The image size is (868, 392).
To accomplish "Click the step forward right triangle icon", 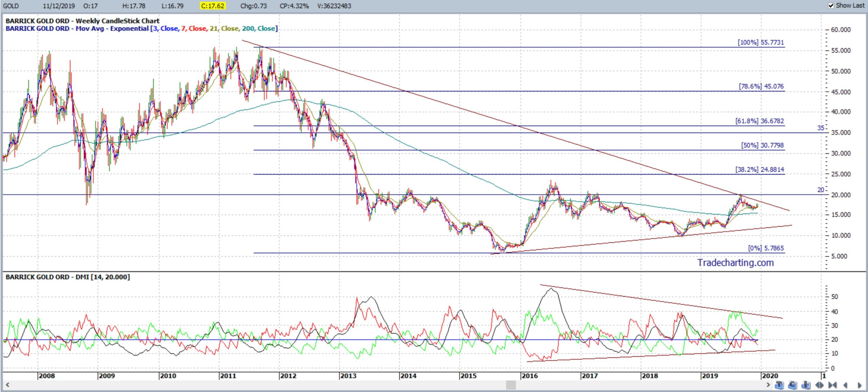I will (860, 385).
